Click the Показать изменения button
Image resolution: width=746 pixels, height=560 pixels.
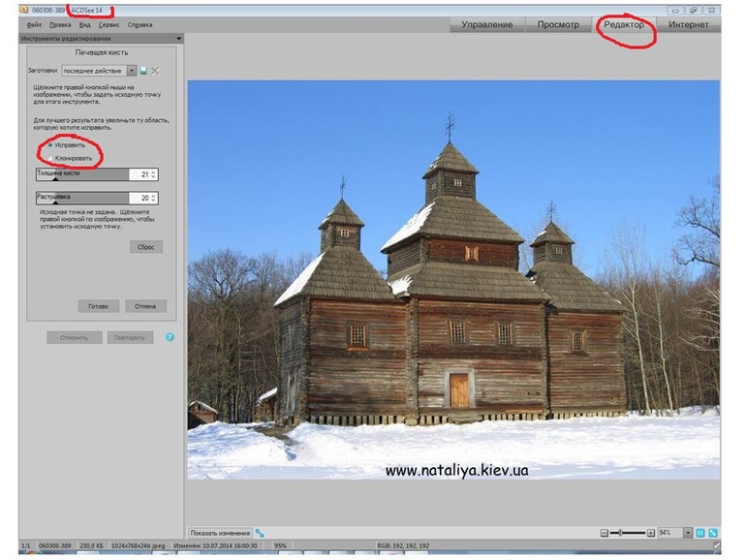click(x=219, y=533)
